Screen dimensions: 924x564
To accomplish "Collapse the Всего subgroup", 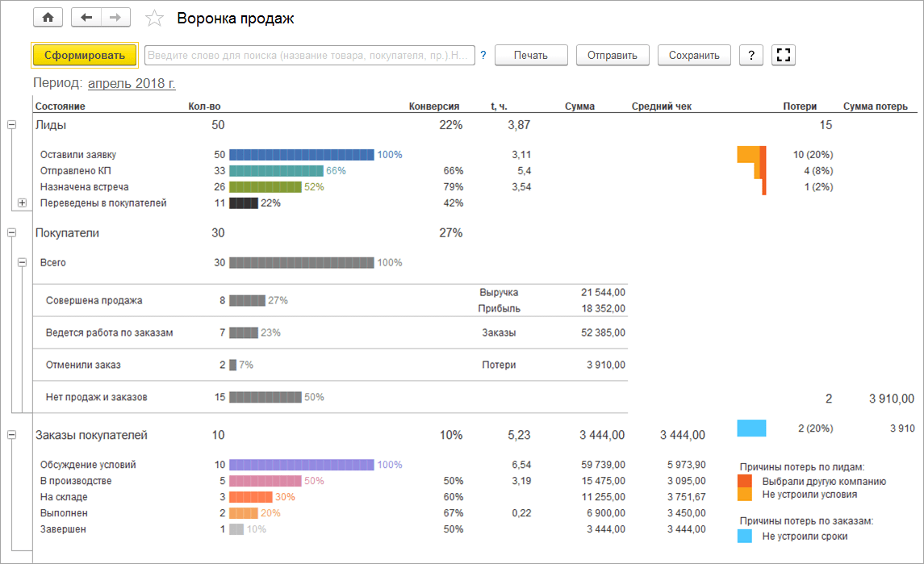I will pos(22,262).
